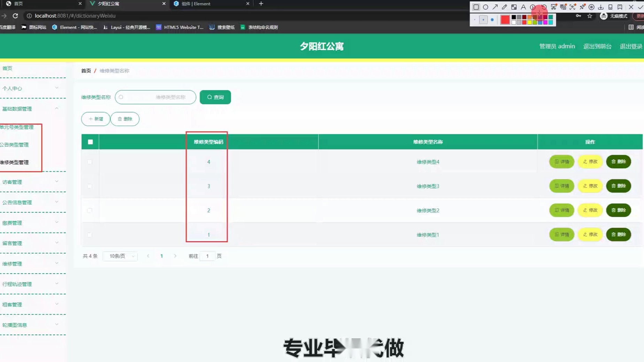Click the 维修类型名称 search input field

coord(155,97)
